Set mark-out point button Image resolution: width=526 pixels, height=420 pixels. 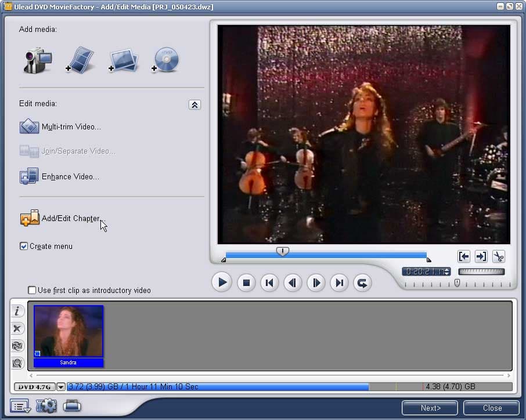click(481, 257)
